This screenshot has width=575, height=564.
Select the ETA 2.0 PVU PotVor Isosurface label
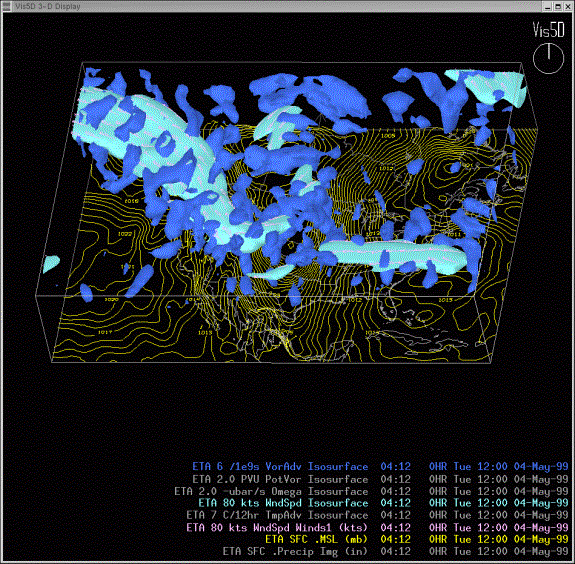(x=280, y=479)
